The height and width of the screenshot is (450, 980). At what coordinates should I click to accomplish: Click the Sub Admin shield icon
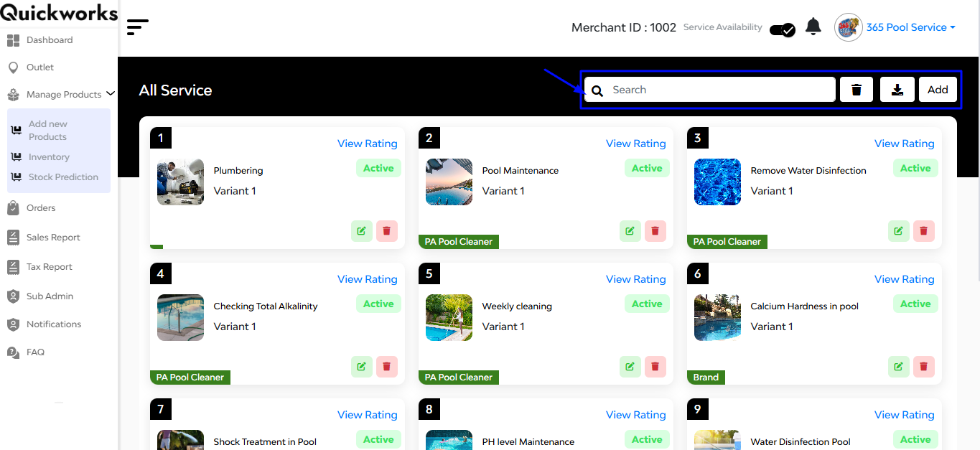click(13, 296)
